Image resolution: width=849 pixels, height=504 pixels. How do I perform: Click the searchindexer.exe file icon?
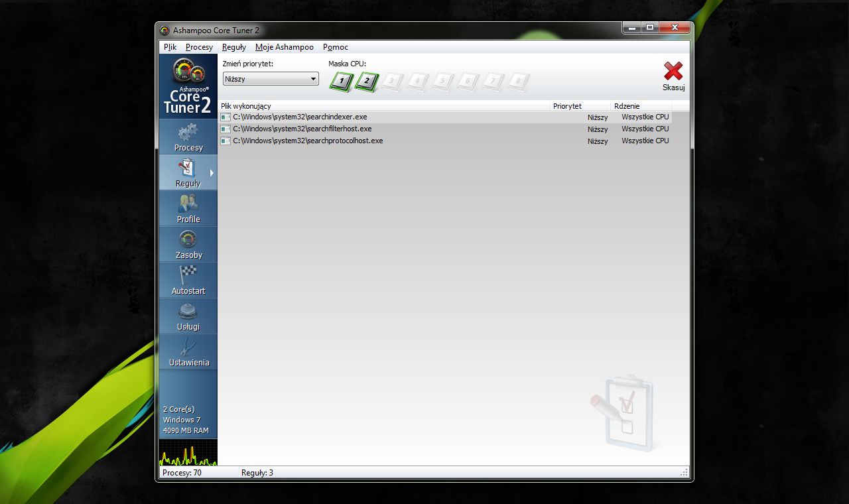coord(226,117)
